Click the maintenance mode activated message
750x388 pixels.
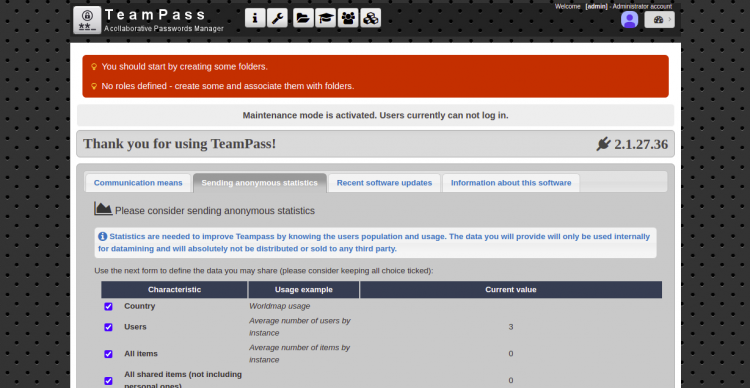(375, 115)
